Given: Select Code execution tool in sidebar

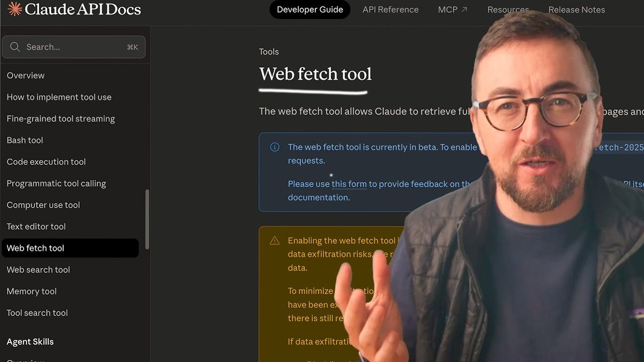Looking at the screenshot, I should point(46,162).
